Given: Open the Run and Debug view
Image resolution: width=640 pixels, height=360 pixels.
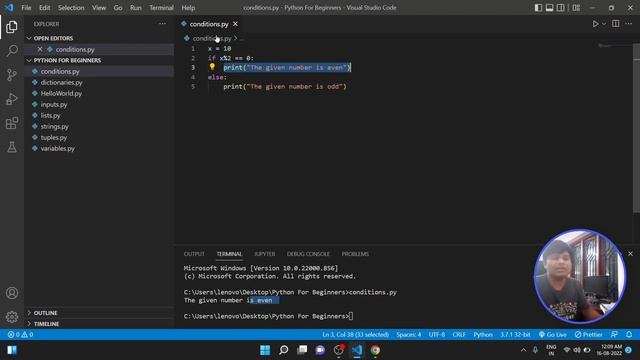Looking at the screenshot, I should coord(12,99).
